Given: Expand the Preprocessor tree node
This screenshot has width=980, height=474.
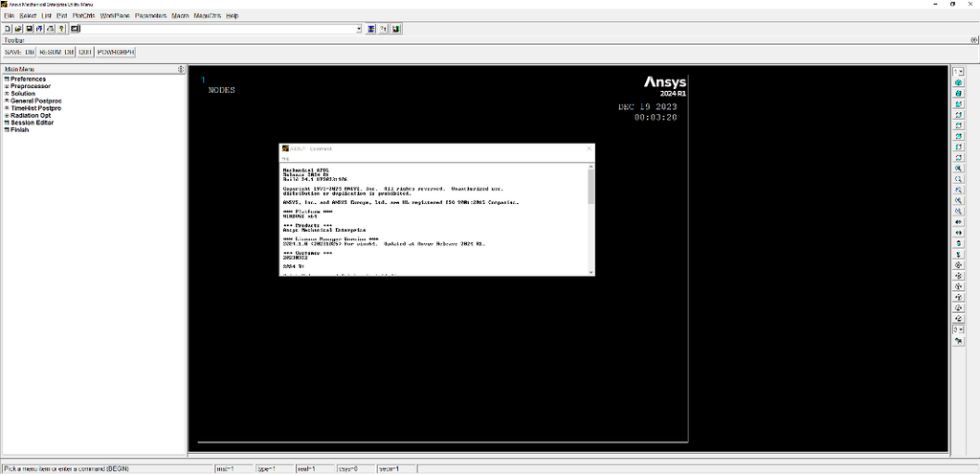Looking at the screenshot, I should (x=7, y=86).
